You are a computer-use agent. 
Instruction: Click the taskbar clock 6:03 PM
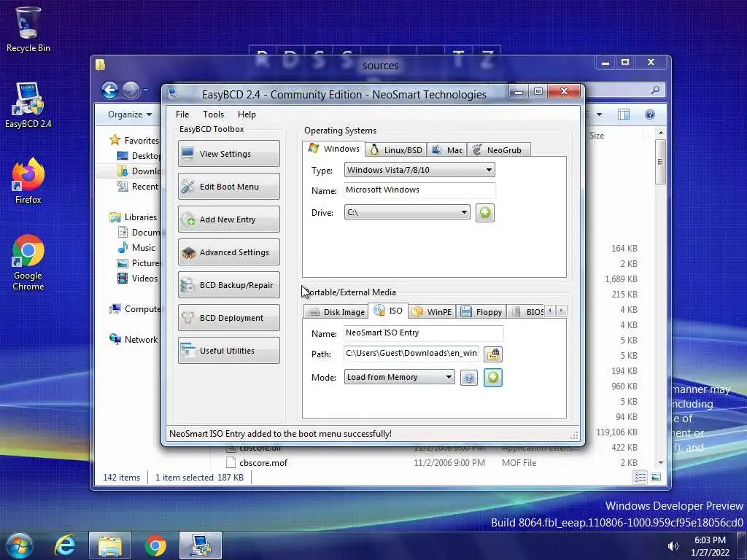[x=710, y=540]
